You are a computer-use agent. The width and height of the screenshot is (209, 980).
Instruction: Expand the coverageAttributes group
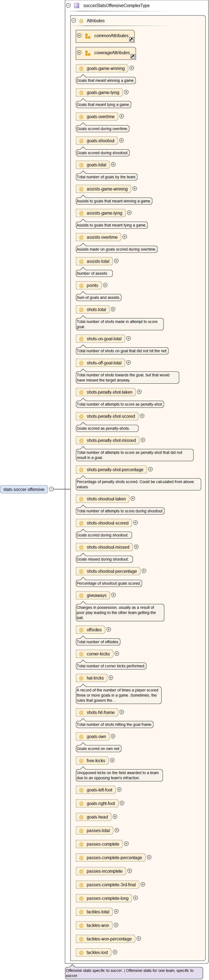coord(79,53)
